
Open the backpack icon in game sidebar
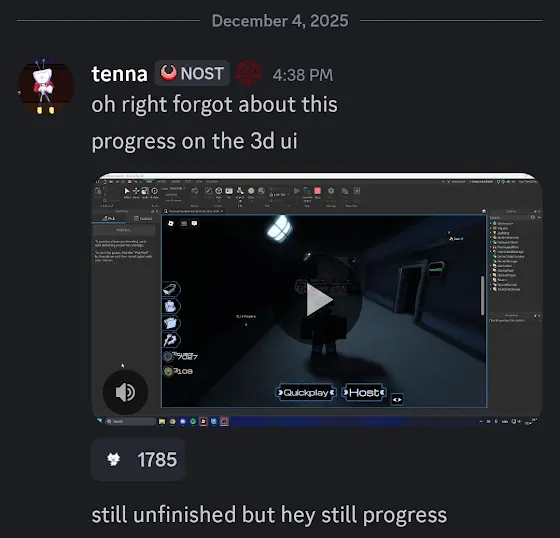coord(171,306)
